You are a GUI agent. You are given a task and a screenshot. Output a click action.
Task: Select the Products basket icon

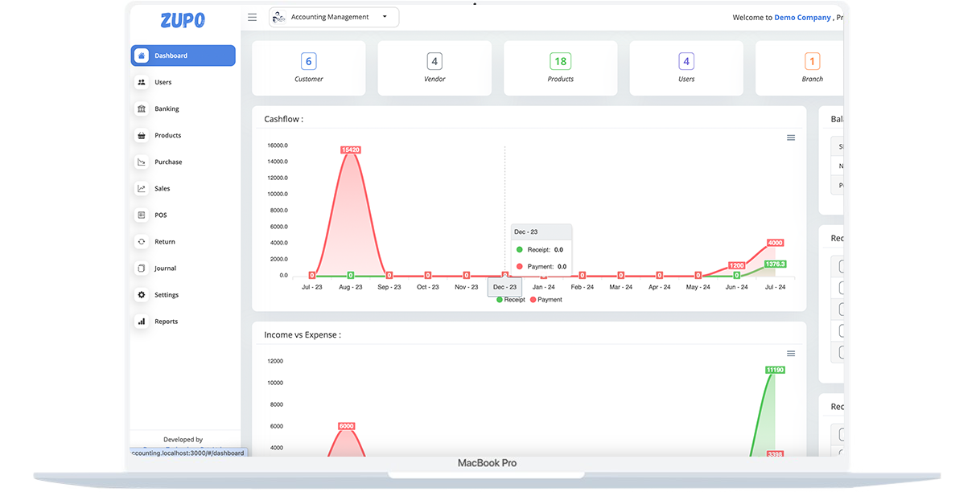tap(142, 135)
